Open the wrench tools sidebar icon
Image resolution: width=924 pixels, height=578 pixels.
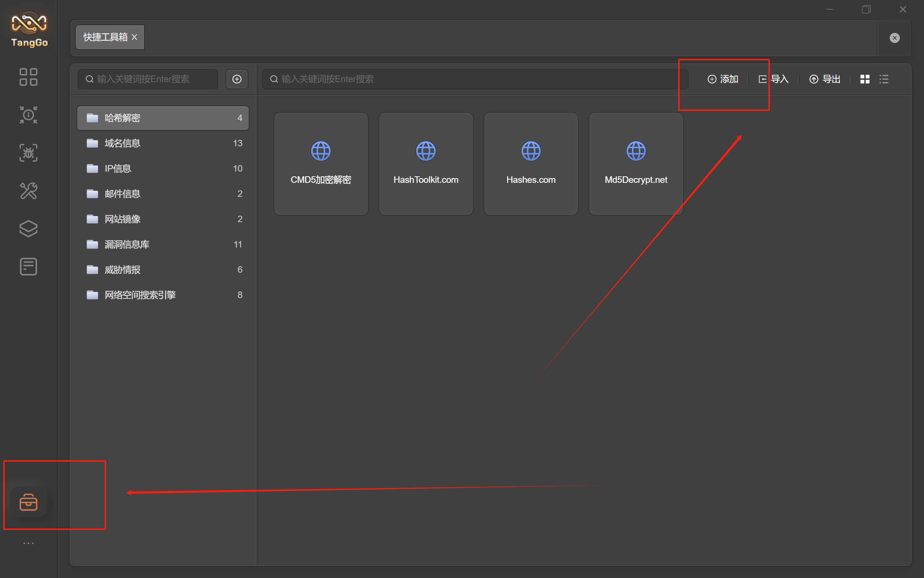click(29, 191)
